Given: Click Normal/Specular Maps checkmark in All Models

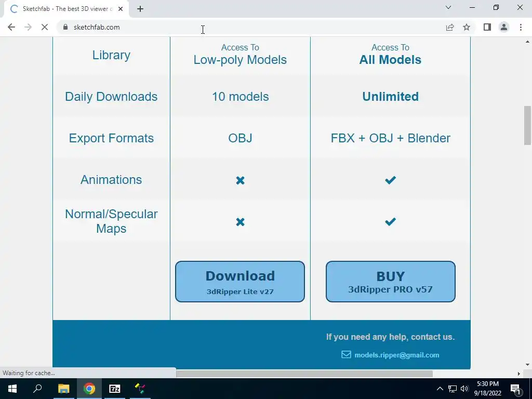Looking at the screenshot, I should click(391, 221).
